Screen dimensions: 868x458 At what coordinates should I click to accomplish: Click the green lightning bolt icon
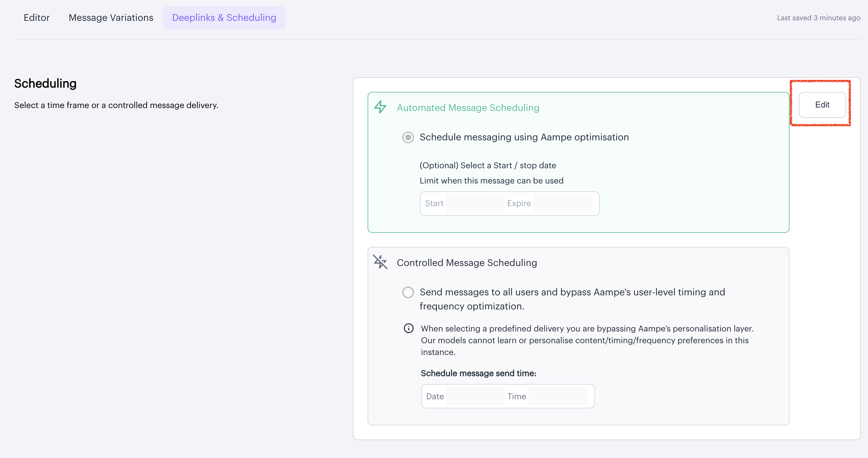[380, 107]
